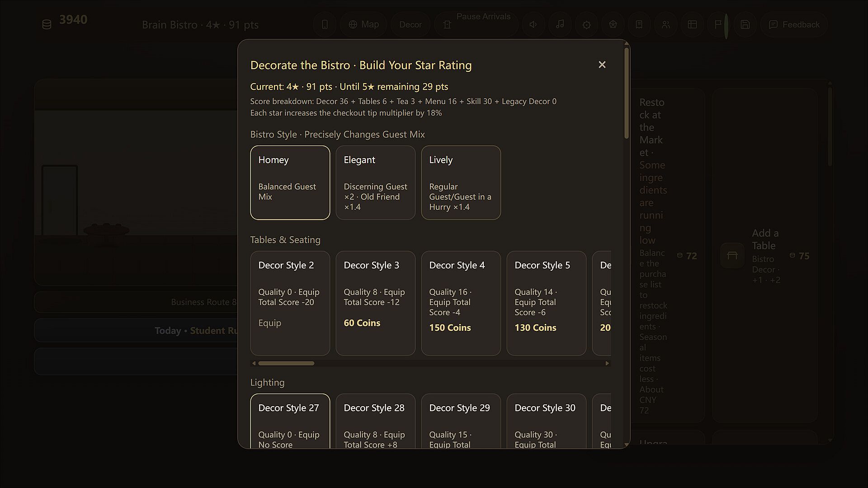Open the Feedback panel
This screenshot has height=488, width=868.
[x=794, y=24]
